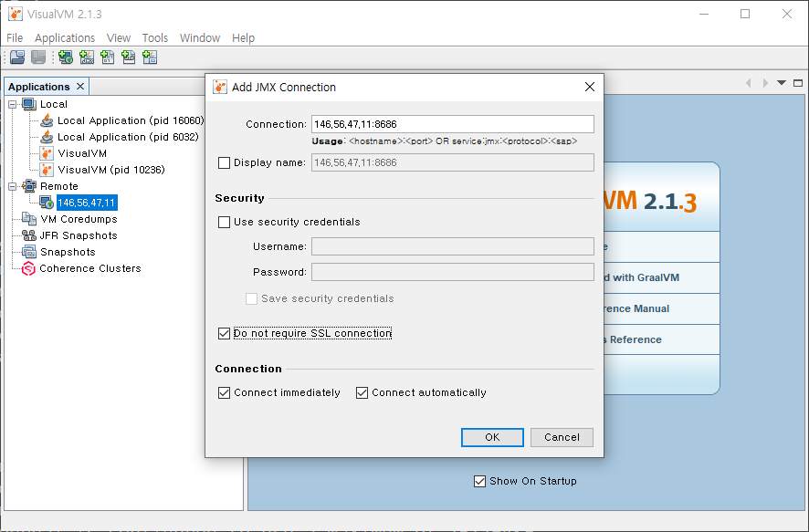Close the Applications tab with its X

pos(80,87)
